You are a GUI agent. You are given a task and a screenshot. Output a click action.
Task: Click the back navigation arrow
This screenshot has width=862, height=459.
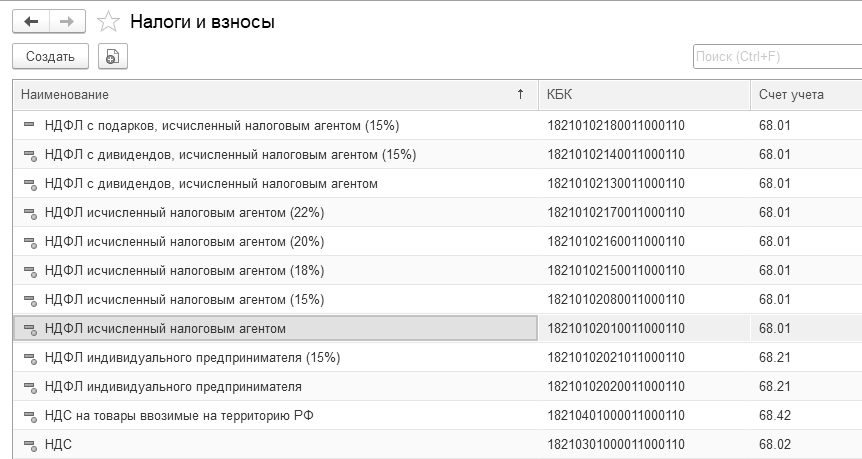point(30,21)
